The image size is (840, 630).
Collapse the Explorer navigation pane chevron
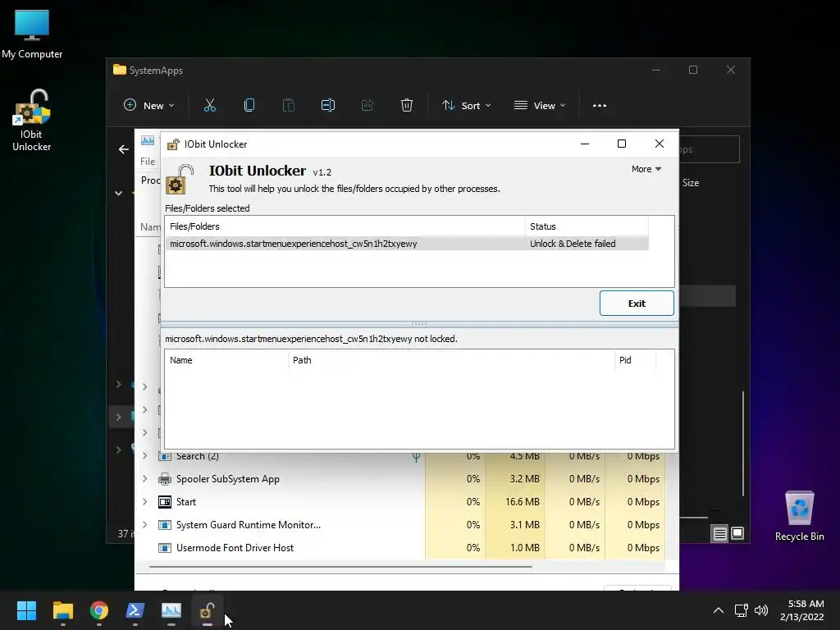118,193
